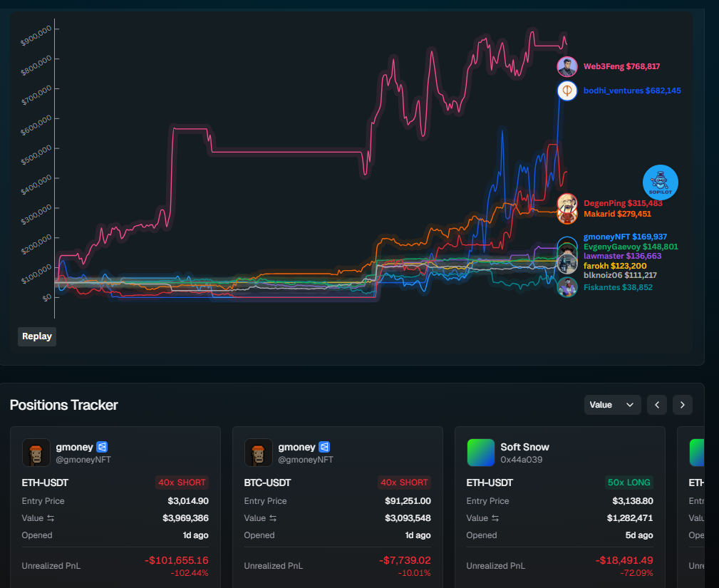Click the Soft Snow gradient avatar
The height and width of the screenshot is (588, 719).
click(x=480, y=453)
